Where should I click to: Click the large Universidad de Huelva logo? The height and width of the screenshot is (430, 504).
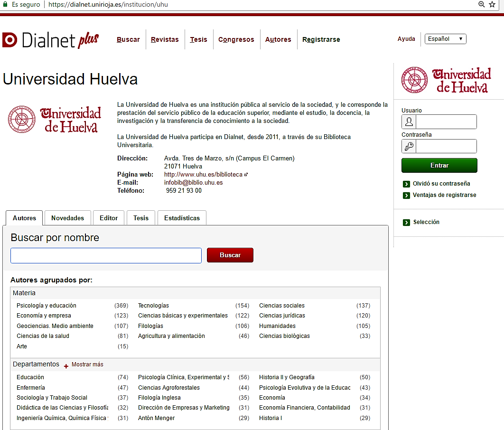pos(54,119)
